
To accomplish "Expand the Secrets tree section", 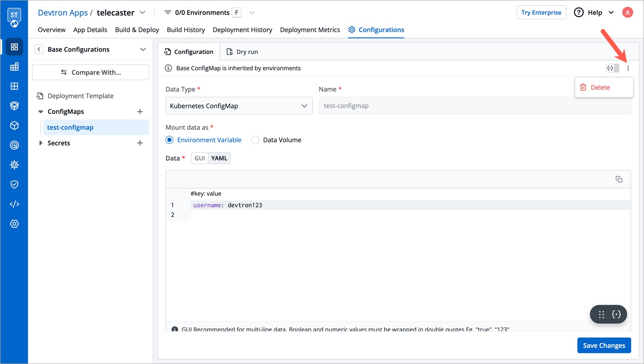I will point(41,143).
